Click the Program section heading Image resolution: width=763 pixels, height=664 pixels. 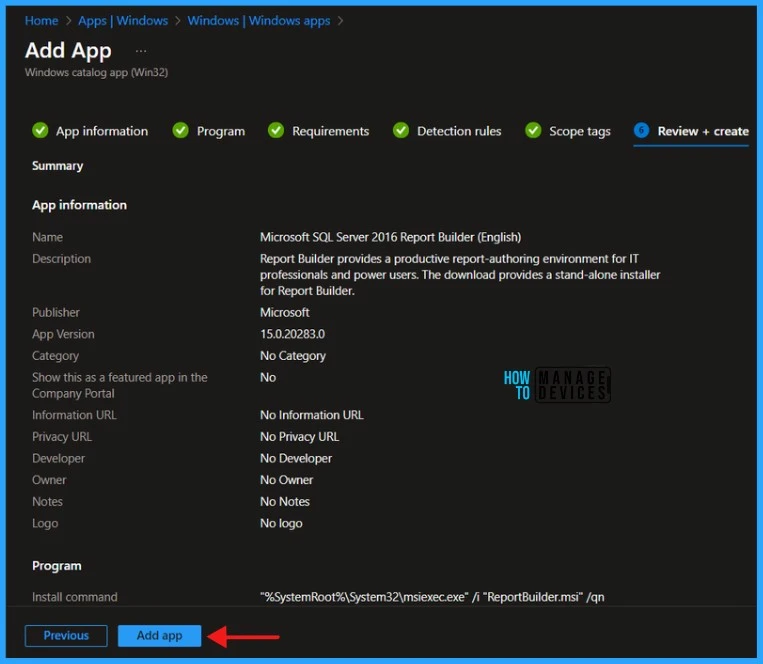tap(57, 566)
